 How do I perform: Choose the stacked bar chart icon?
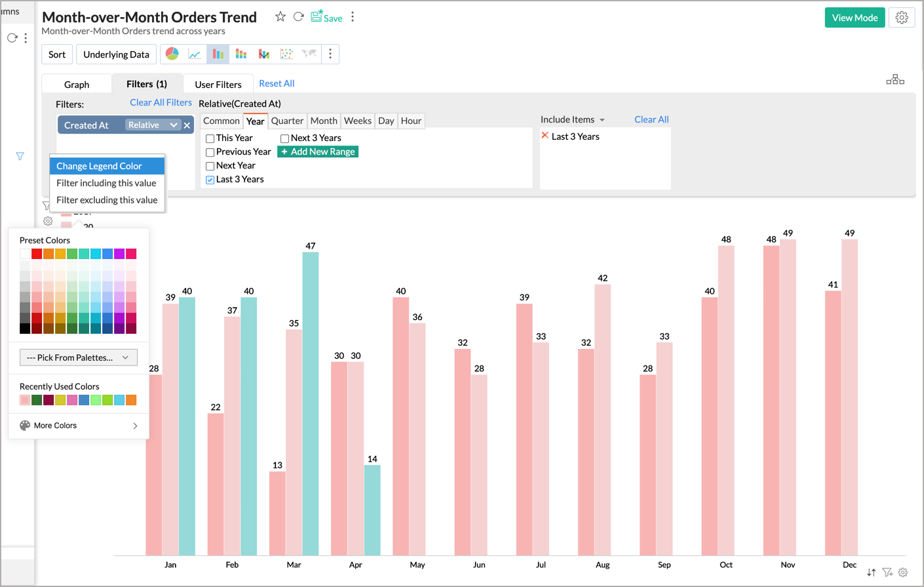pyautogui.click(x=241, y=54)
